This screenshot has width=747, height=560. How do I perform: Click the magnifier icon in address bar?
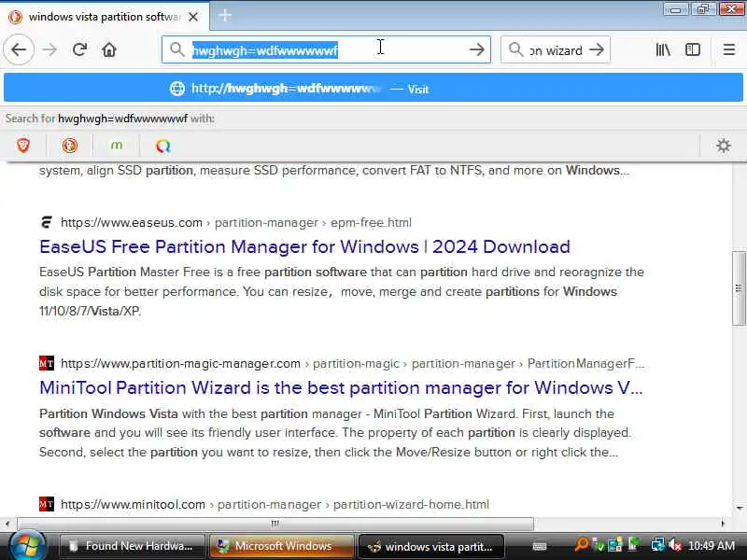point(177,49)
